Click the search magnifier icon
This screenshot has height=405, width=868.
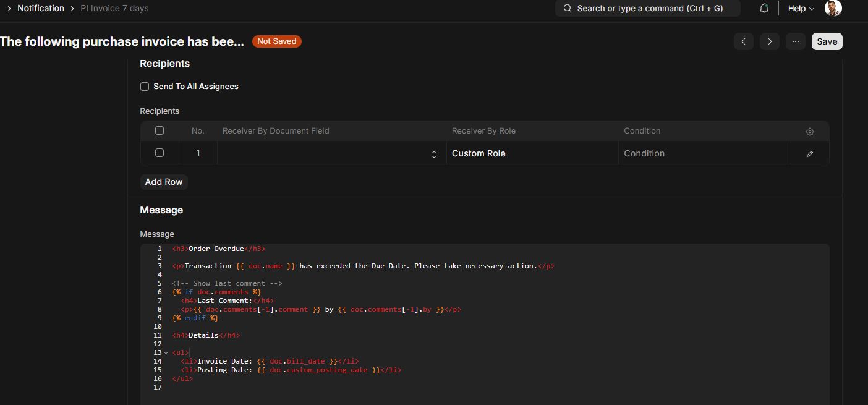pos(568,8)
